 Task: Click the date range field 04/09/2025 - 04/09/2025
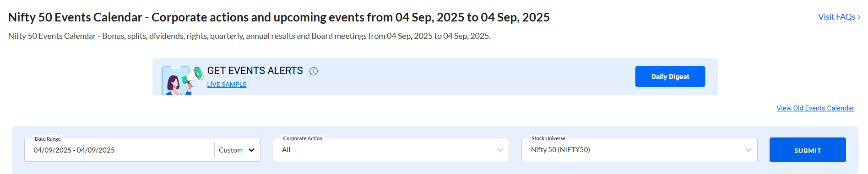tap(120, 150)
